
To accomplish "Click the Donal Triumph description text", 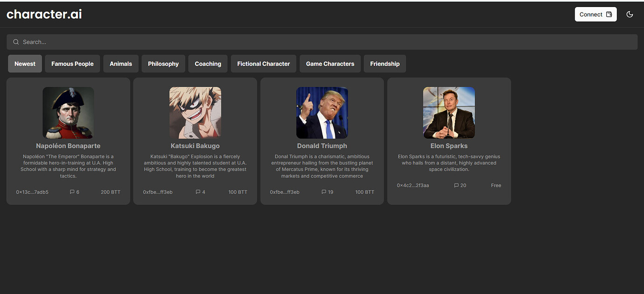I will 322,166.
